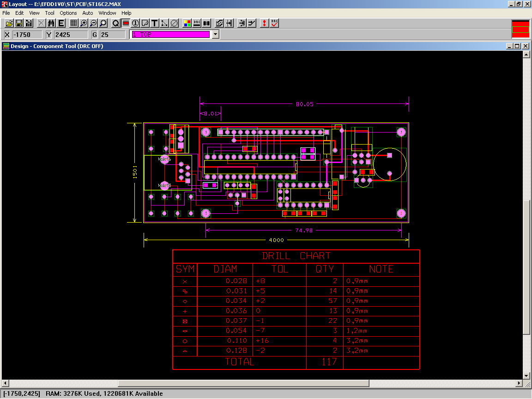Open the Auto menu
532x399 pixels.
(x=88, y=13)
